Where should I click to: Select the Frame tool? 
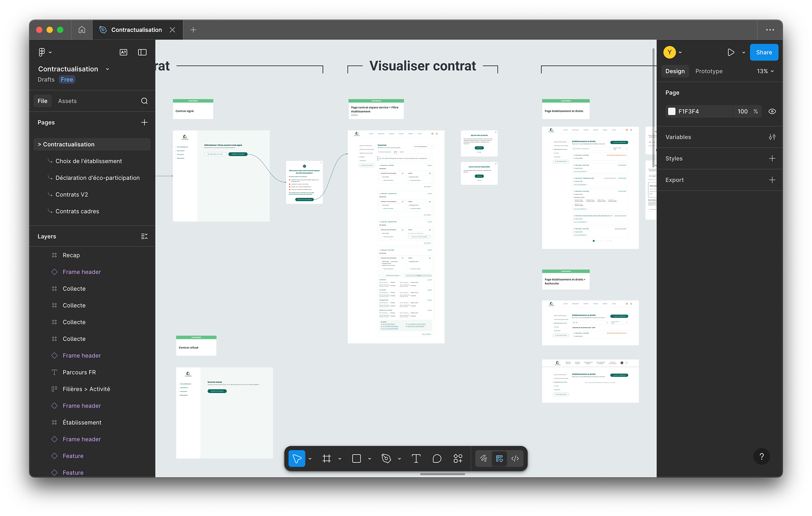click(326, 459)
